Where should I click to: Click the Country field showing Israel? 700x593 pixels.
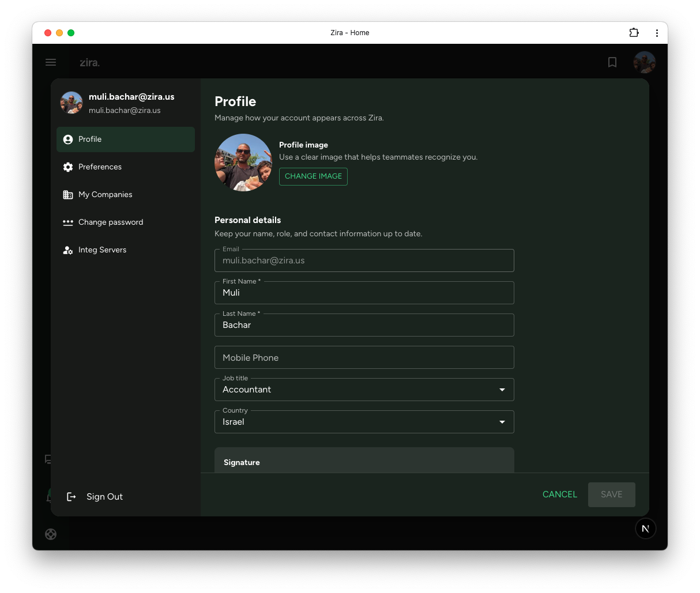point(364,422)
